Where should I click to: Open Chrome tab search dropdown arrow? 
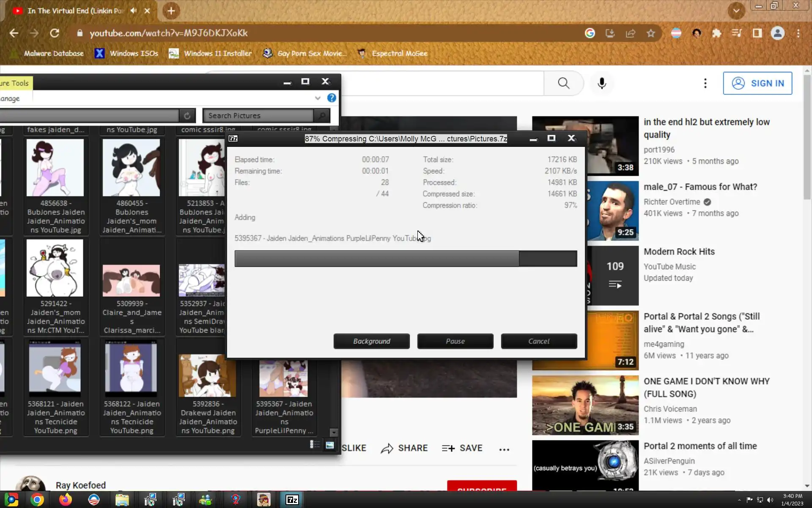pos(736,11)
